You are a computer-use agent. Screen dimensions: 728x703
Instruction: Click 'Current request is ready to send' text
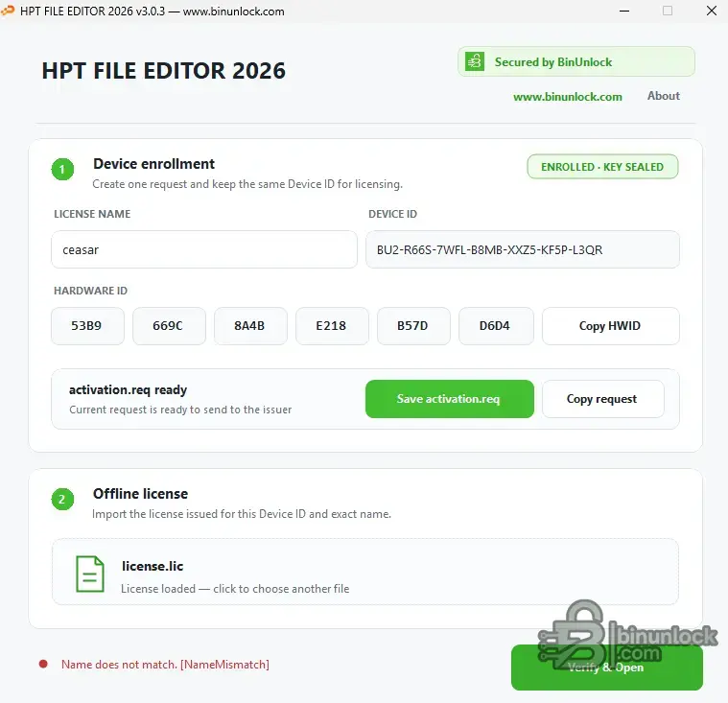180,410
